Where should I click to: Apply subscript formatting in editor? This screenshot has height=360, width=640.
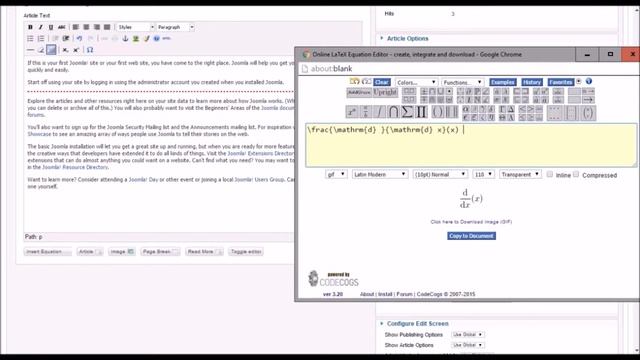pyautogui.click(x=65, y=50)
